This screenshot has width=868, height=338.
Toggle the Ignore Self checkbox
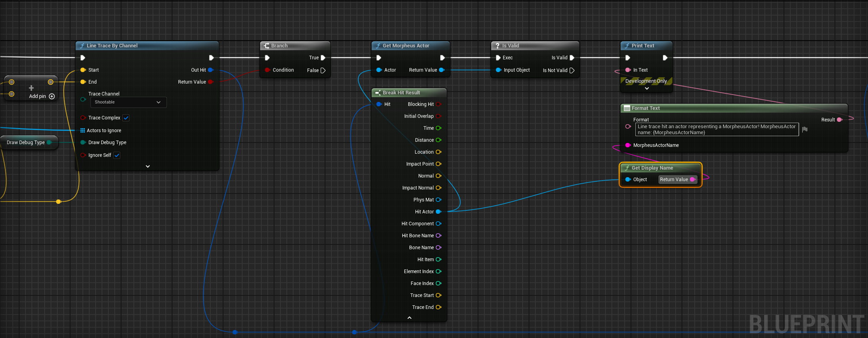click(117, 155)
